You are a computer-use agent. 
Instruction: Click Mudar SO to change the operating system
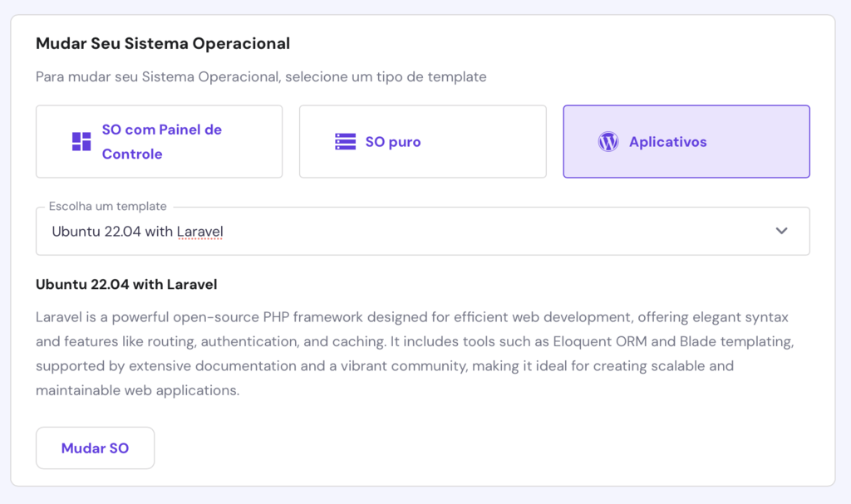95,447
